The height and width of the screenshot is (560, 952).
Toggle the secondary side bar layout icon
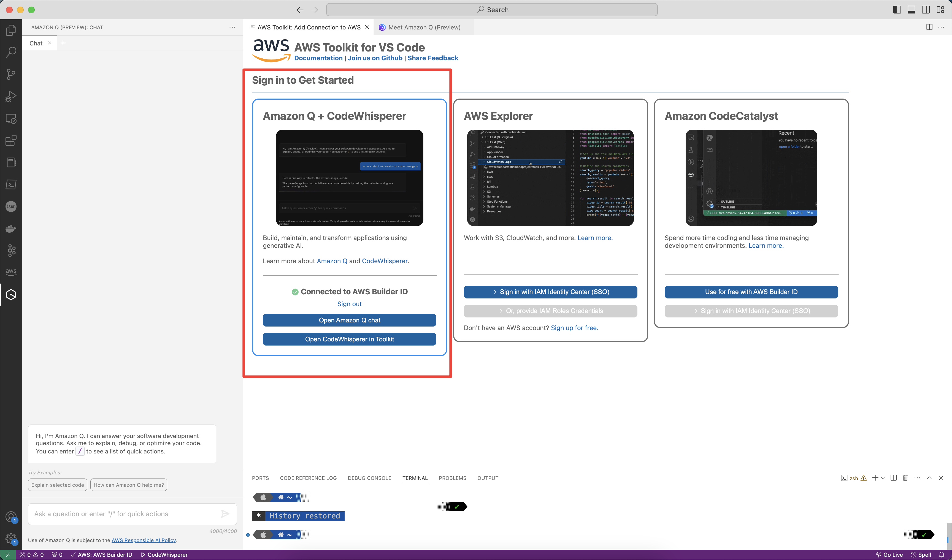tap(926, 10)
